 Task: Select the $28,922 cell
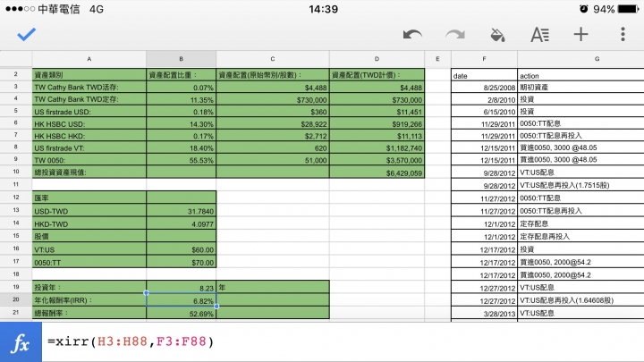[273, 123]
